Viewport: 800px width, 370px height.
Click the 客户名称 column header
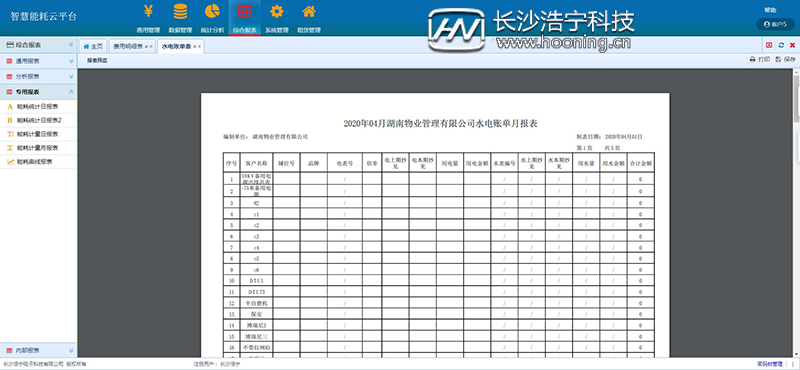point(256,163)
